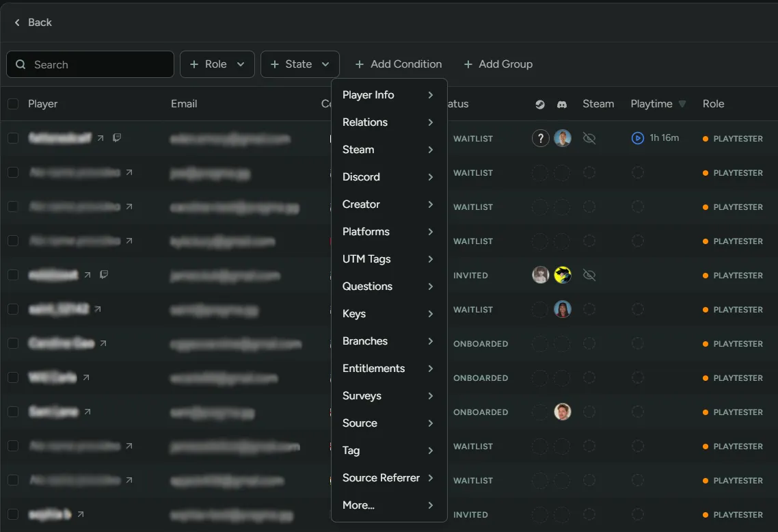
Task: Click the Discord column header icon
Action: (x=561, y=104)
